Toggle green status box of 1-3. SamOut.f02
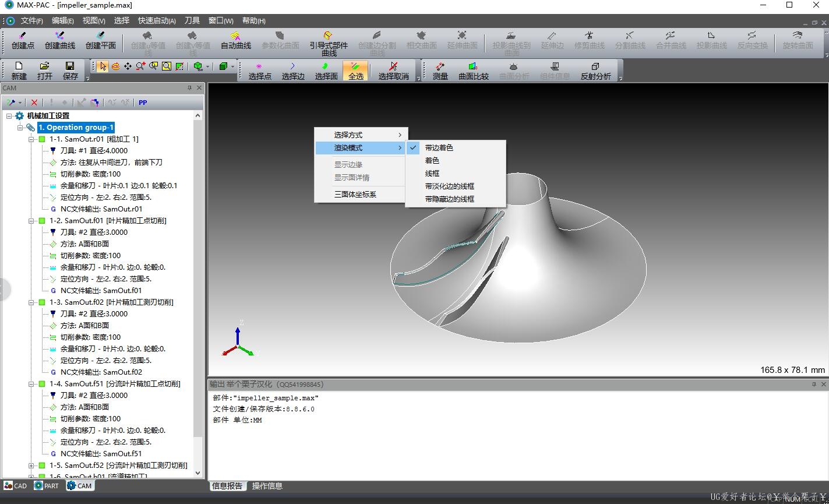Viewport: 829px width, 504px height. click(42, 302)
